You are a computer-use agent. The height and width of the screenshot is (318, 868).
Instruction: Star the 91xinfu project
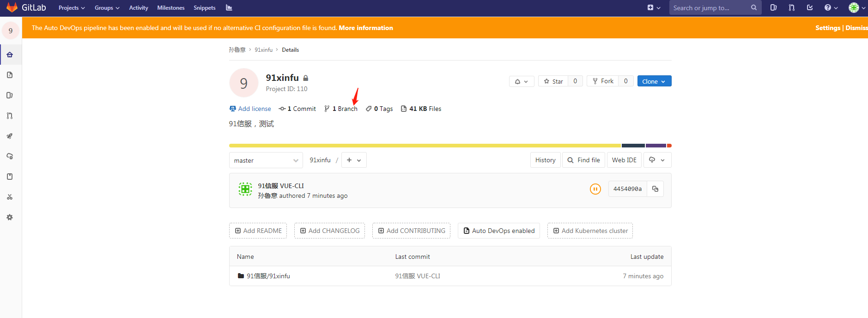click(x=553, y=81)
